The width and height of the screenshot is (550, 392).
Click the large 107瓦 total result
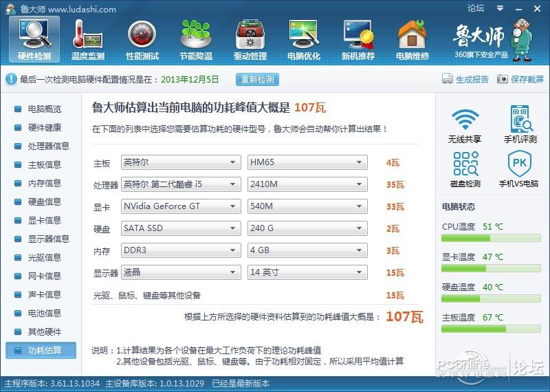405,316
